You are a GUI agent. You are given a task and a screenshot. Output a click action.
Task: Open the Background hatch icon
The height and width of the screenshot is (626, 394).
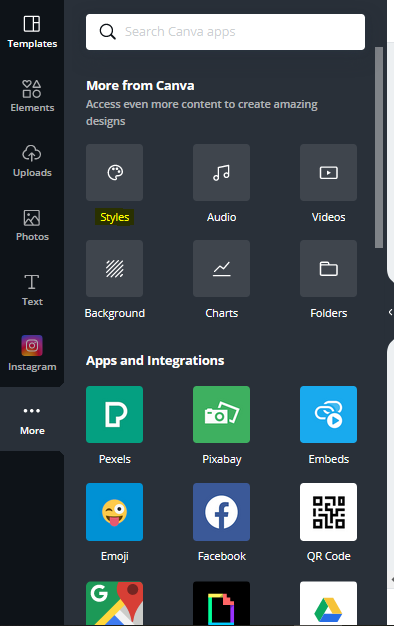coord(115,268)
